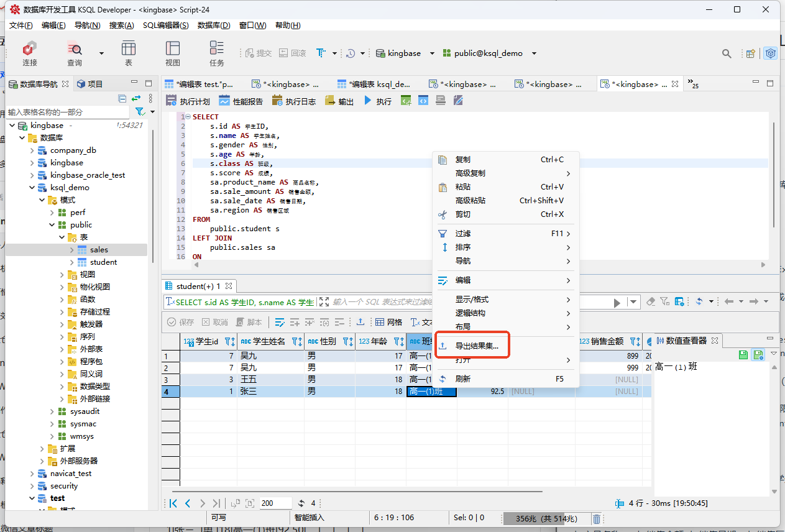Image resolution: width=785 pixels, height=532 pixels.
Task: Click the 输出 (Output) button in the editor toolbar
Action: 339,101
